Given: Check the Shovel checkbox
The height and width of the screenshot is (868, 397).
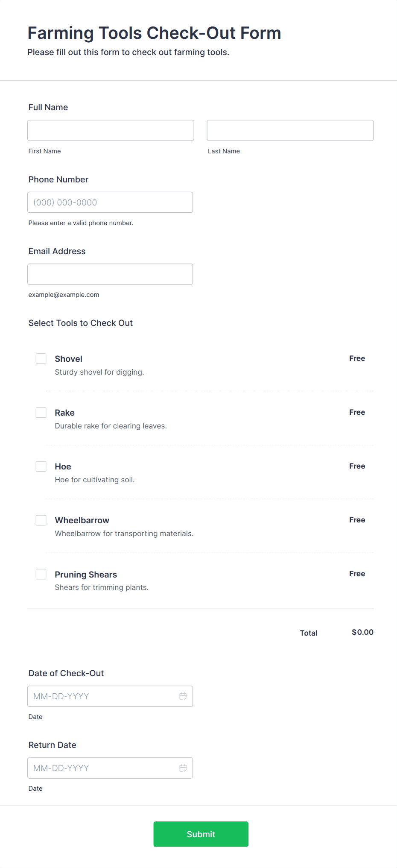Looking at the screenshot, I should point(41,358).
